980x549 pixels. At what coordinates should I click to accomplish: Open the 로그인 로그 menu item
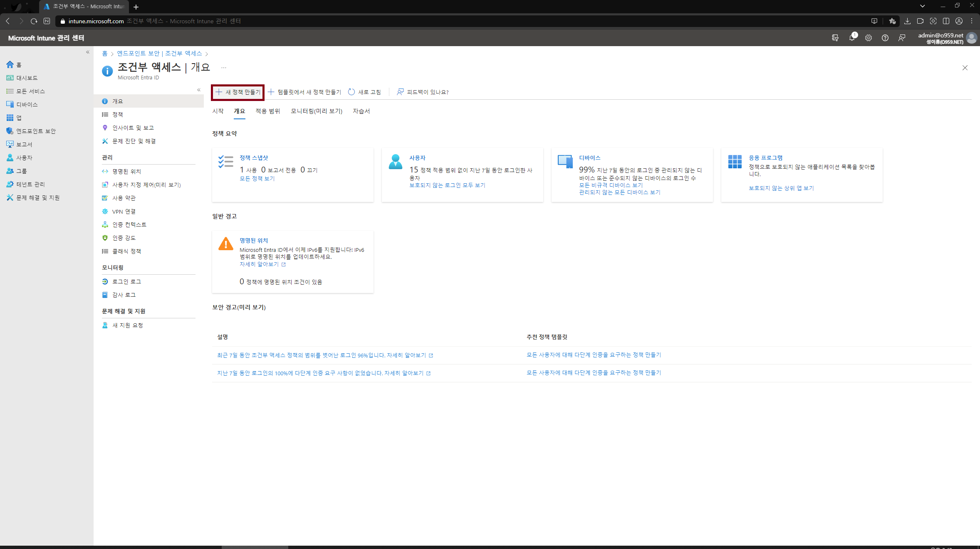click(x=126, y=281)
